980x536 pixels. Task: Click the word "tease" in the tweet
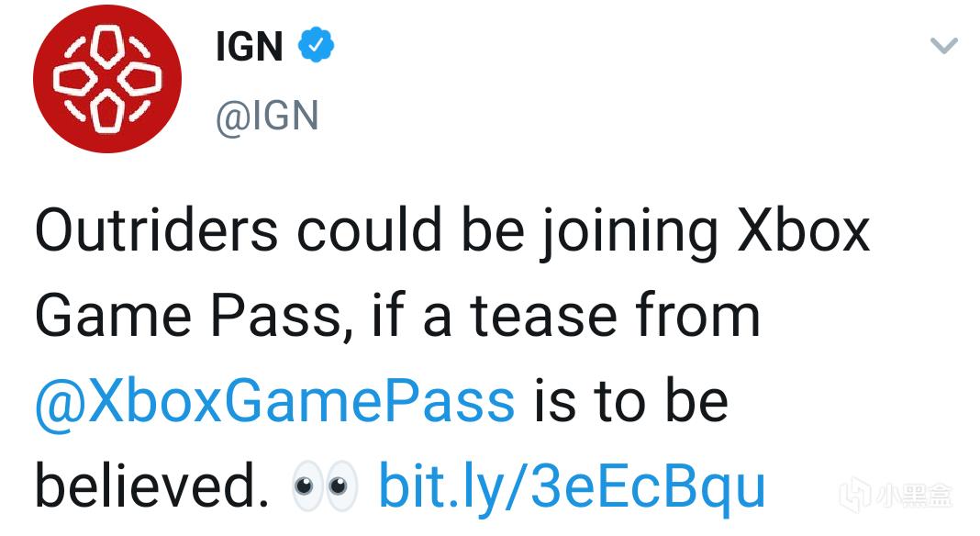click(542, 315)
